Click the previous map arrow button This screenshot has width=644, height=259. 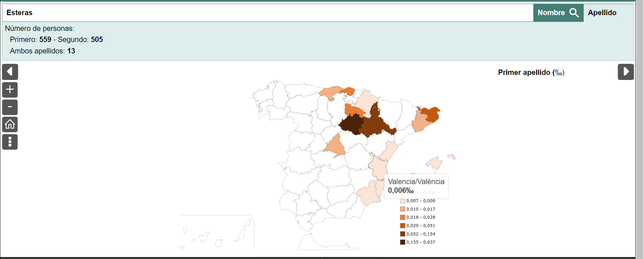(x=10, y=72)
